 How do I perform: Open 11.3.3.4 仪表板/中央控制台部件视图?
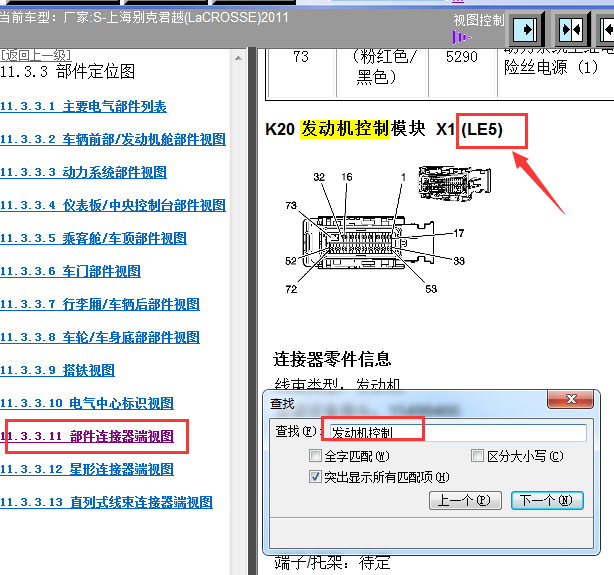[113, 205]
